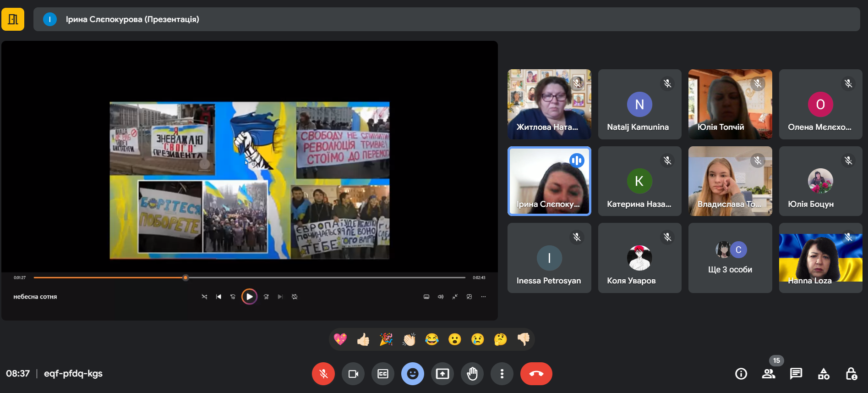868x393 pixels.
Task: Leave the call with the red hang-up button
Action: coord(536,374)
